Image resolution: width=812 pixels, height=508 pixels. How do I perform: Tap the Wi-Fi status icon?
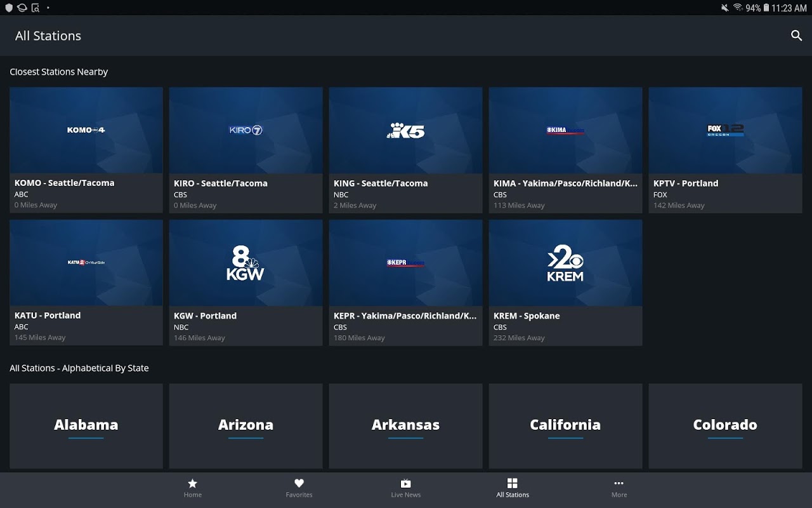tap(738, 8)
